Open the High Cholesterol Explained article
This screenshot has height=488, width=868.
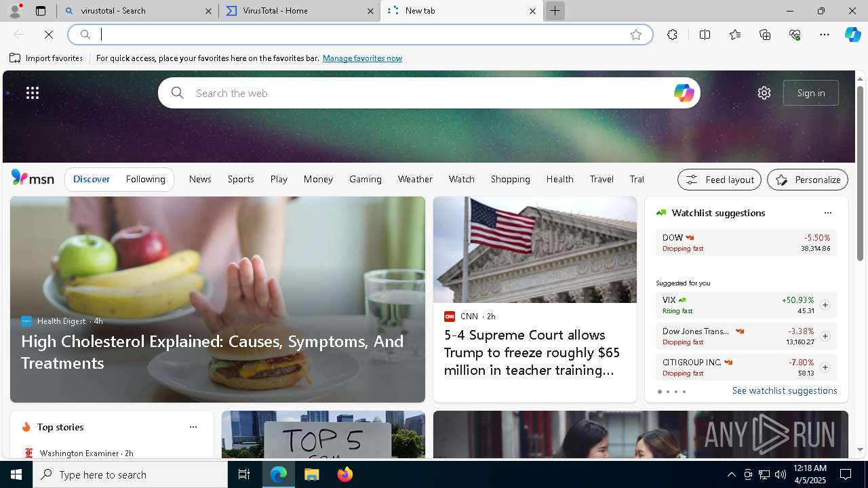218,300
